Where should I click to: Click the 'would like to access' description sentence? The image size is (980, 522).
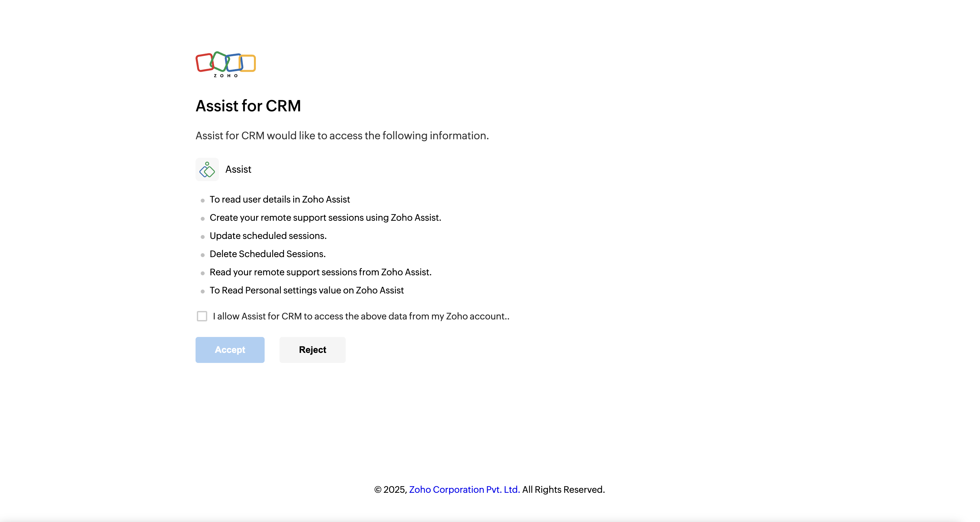click(342, 136)
